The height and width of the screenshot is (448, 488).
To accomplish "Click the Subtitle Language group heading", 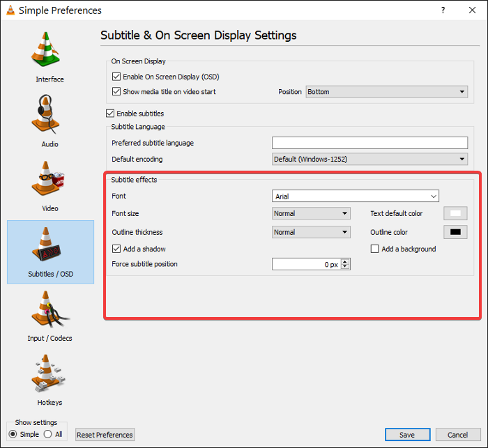I will pos(138,127).
